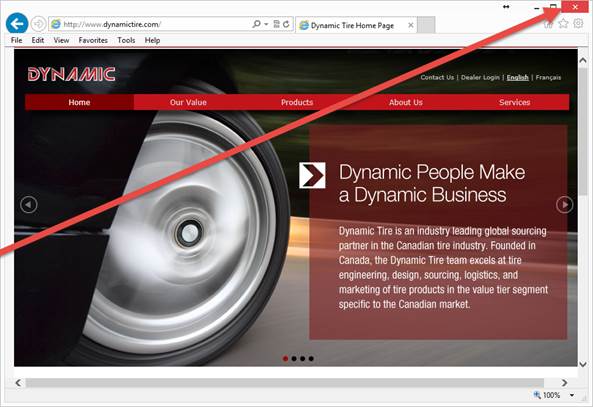Follow the Dealer Login link
This screenshot has height=407, width=593.
[x=480, y=77]
